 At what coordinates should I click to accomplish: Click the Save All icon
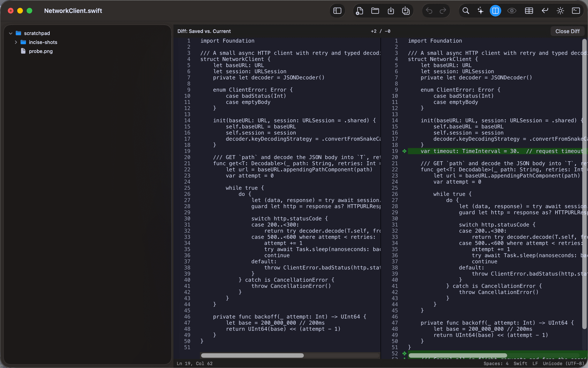tap(406, 11)
